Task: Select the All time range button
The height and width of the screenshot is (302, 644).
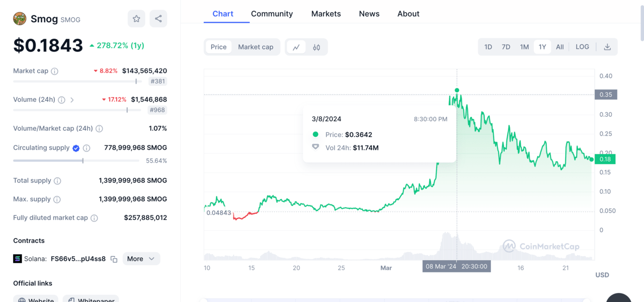Action: coord(559,47)
